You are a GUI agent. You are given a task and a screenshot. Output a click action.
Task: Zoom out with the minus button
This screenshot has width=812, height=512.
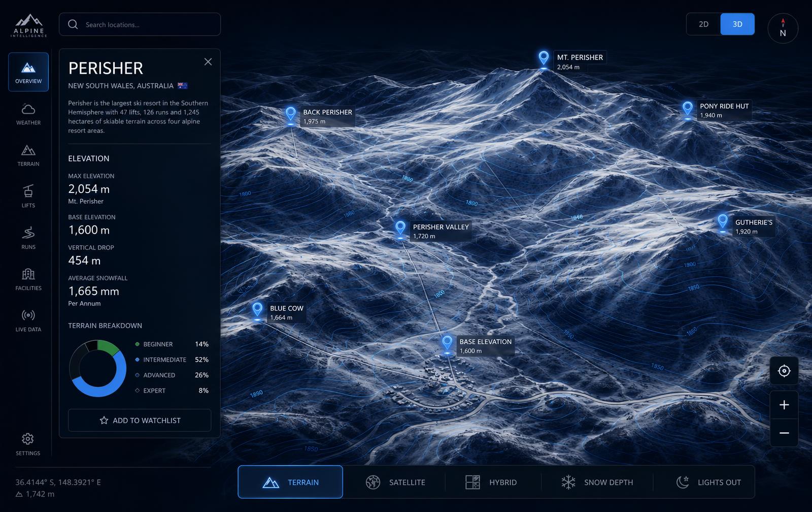(784, 433)
